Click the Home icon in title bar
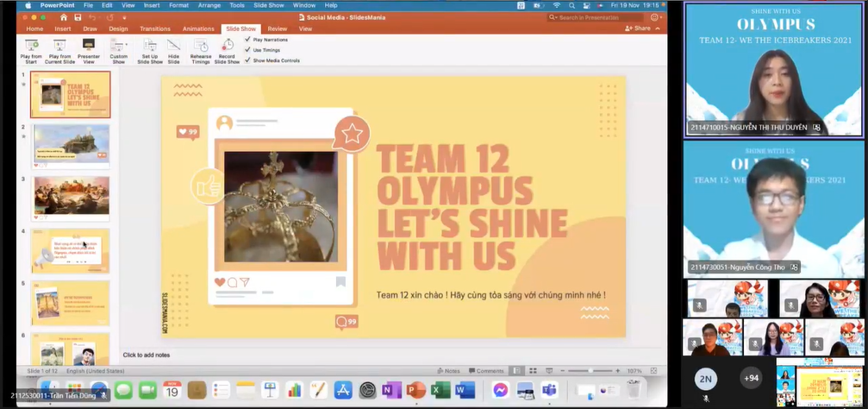The height and width of the screenshot is (409, 868). 64,18
